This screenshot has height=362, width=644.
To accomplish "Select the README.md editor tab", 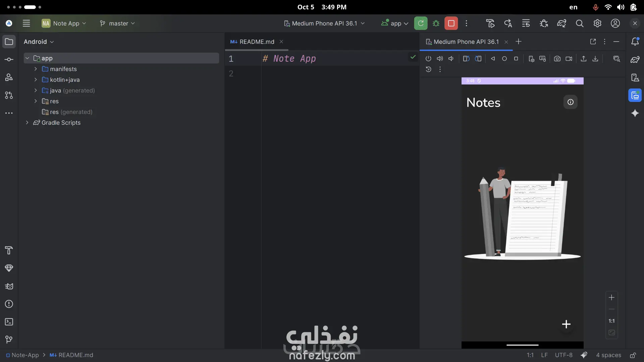I will point(257,42).
